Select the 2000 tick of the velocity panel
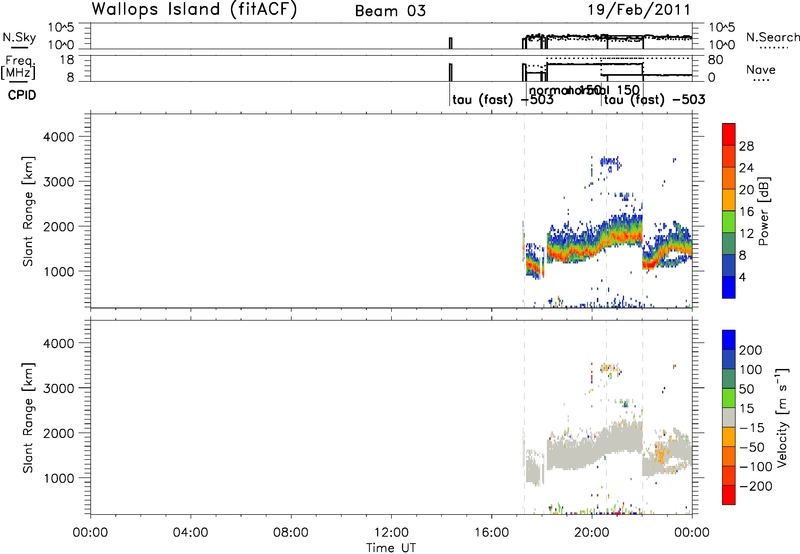The height and width of the screenshot is (554, 800). pyautogui.click(x=58, y=433)
